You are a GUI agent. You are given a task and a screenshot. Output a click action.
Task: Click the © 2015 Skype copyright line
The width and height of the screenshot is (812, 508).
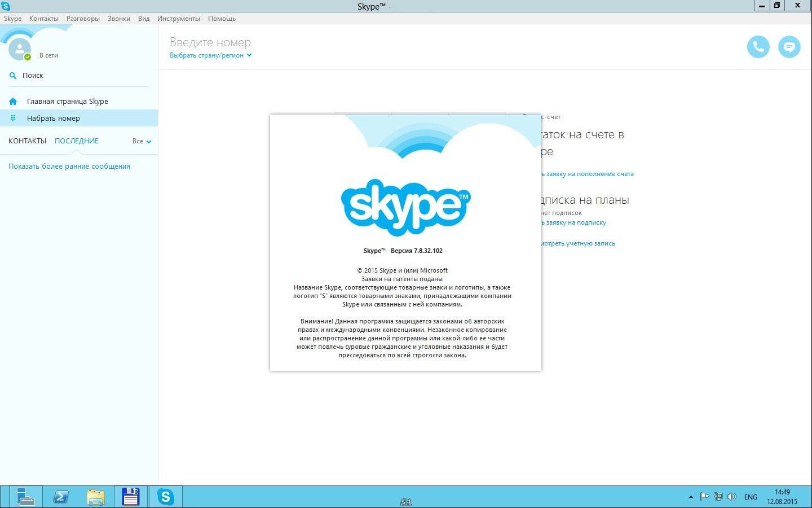(402, 270)
